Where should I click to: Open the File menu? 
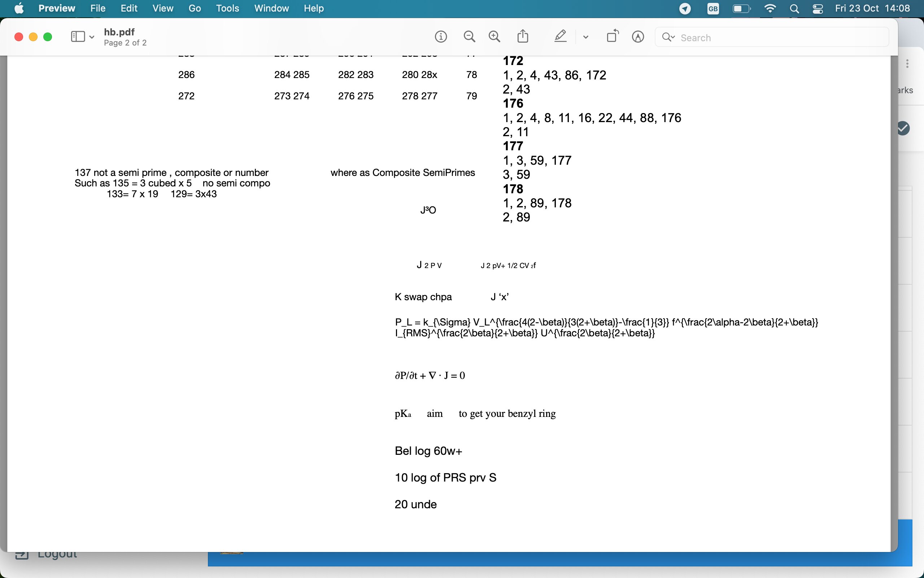(98, 8)
